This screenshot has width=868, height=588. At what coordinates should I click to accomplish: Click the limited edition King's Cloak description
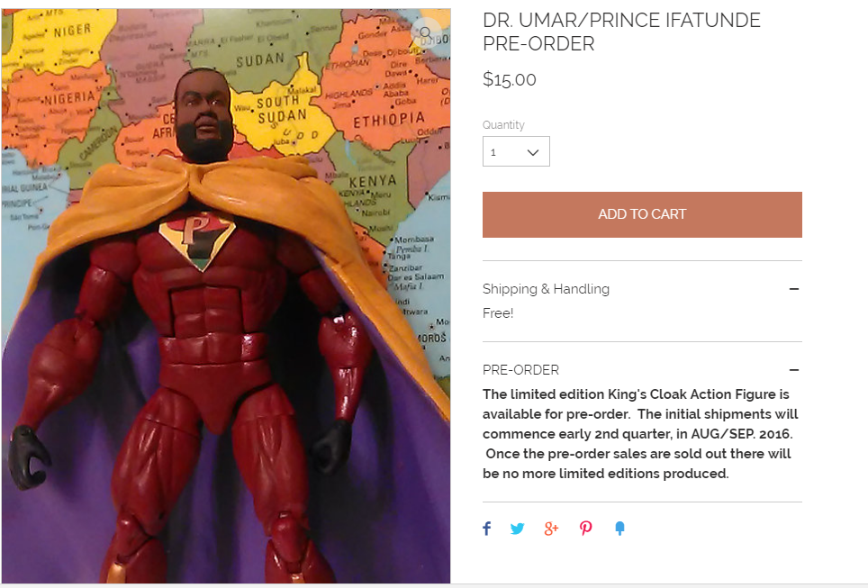point(640,433)
